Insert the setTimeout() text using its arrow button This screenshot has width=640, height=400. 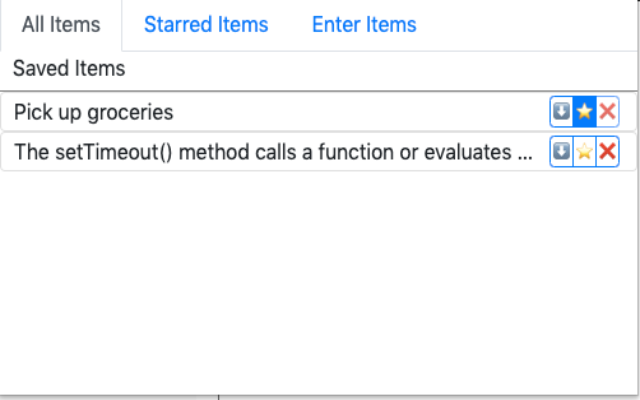(562, 152)
